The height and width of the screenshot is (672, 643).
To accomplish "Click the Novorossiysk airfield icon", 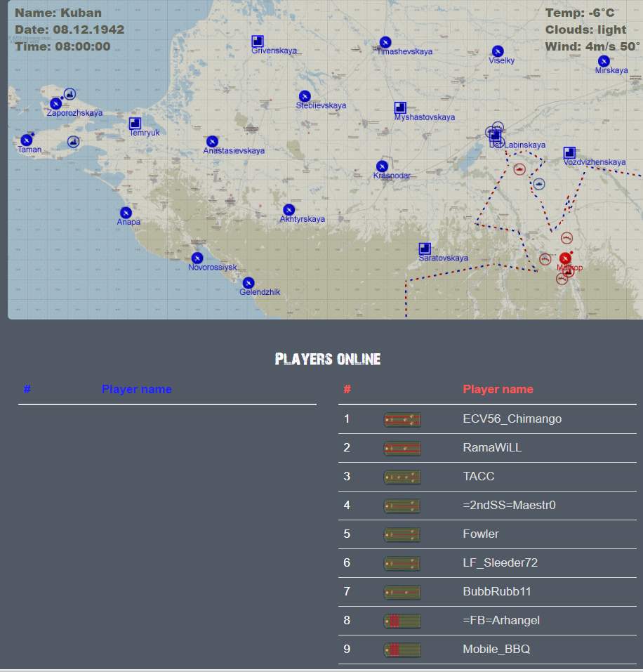I will 197,258.
